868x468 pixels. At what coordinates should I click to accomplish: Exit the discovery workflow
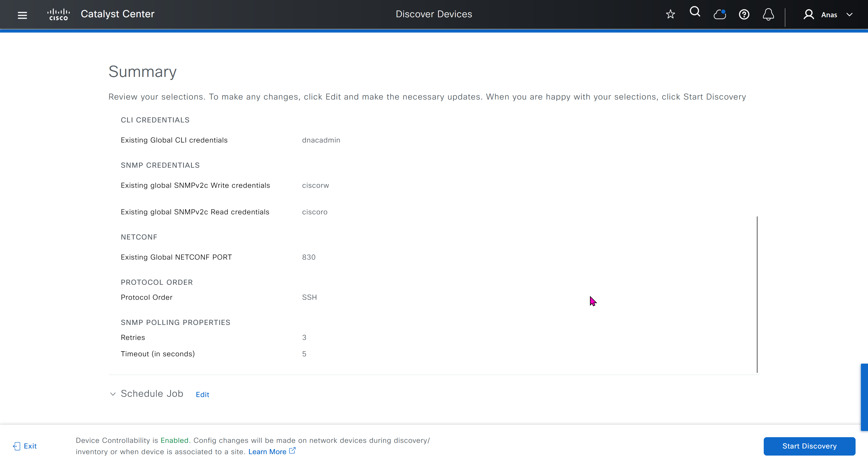[x=30, y=446]
